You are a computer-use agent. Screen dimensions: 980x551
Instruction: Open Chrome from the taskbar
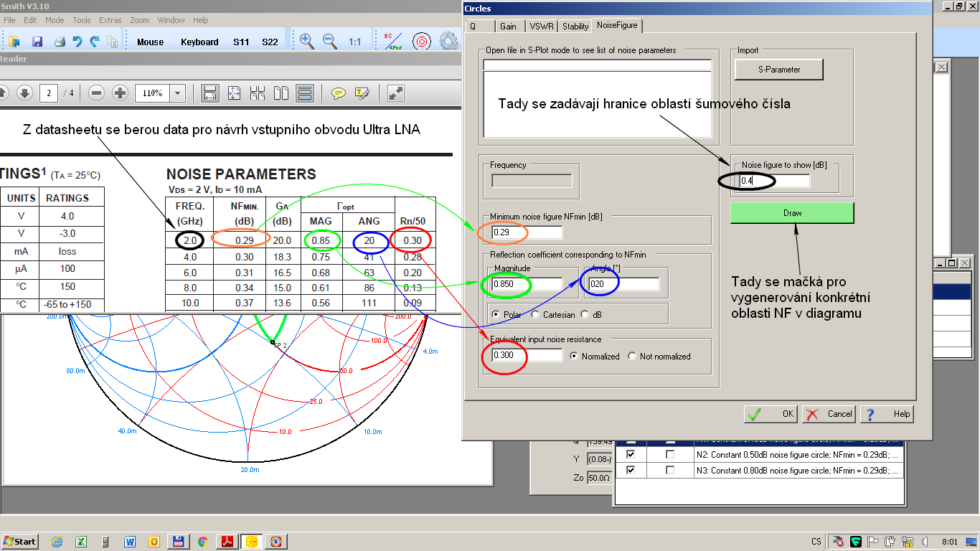click(203, 542)
